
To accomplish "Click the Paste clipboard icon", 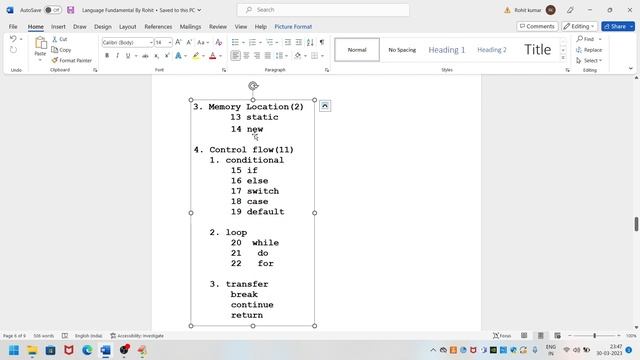I will coord(40,43).
